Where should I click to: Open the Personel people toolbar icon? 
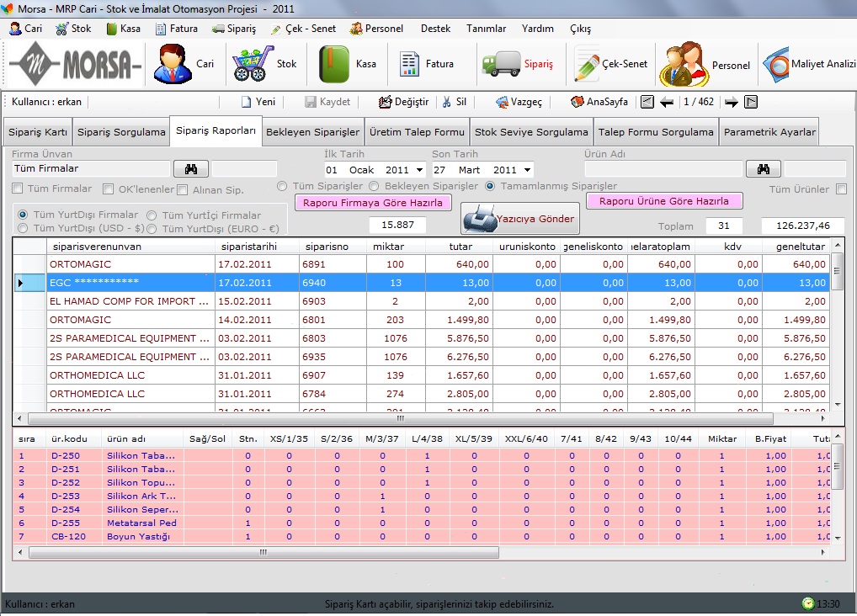[x=684, y=65]
